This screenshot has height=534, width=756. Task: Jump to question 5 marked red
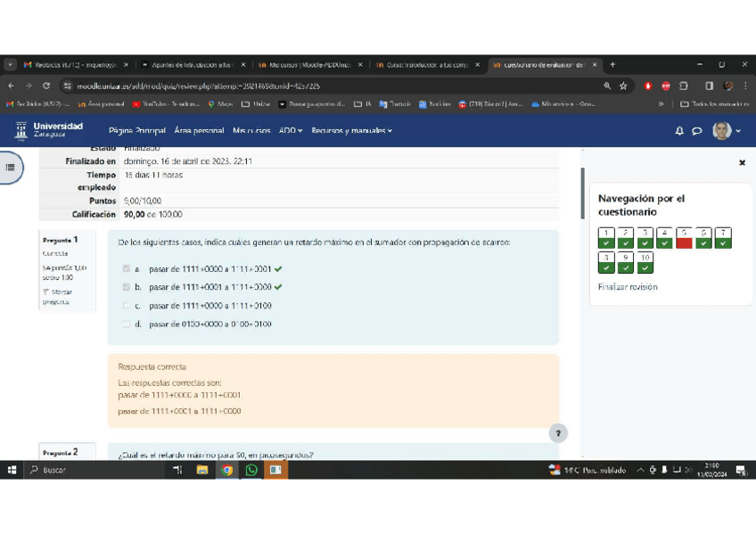[x=684, y=238]
